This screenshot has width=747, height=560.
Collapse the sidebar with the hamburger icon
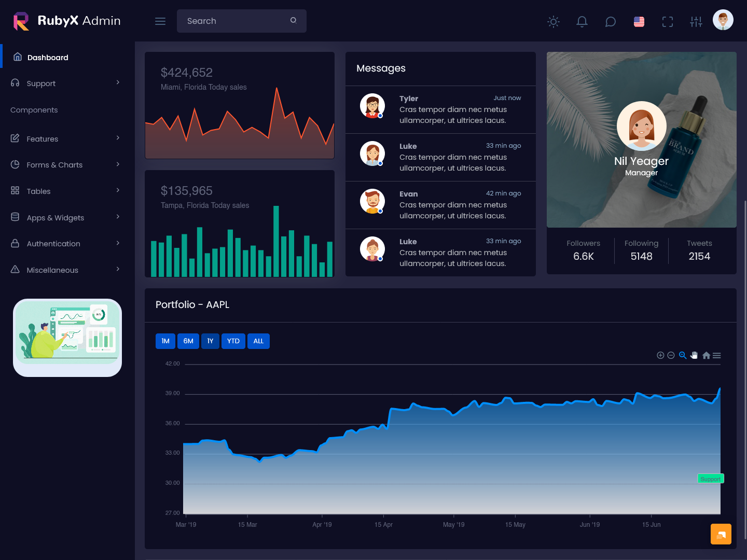tap(160, 21)
